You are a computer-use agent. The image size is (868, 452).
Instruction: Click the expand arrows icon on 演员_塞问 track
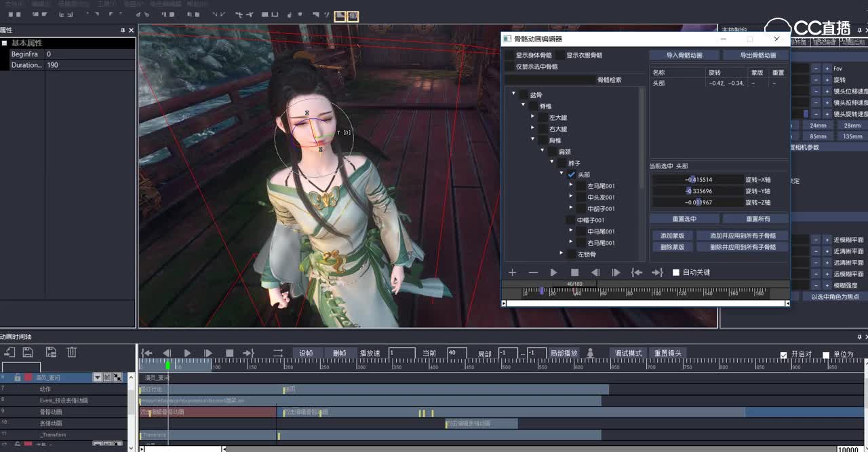click(x=117, y=377)
